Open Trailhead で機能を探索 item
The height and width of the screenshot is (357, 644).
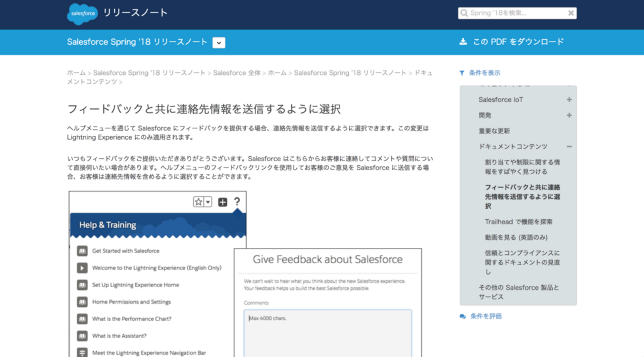(519, 222)
